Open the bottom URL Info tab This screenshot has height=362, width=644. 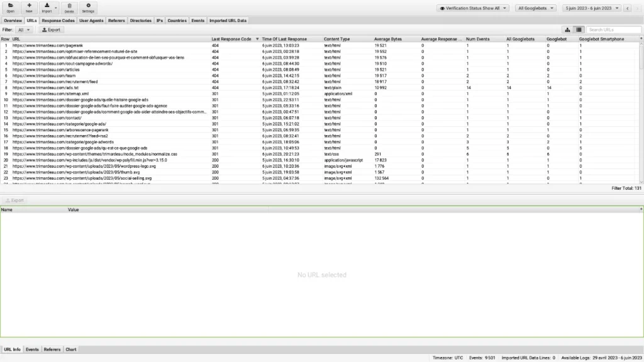[x=12, y=349]
